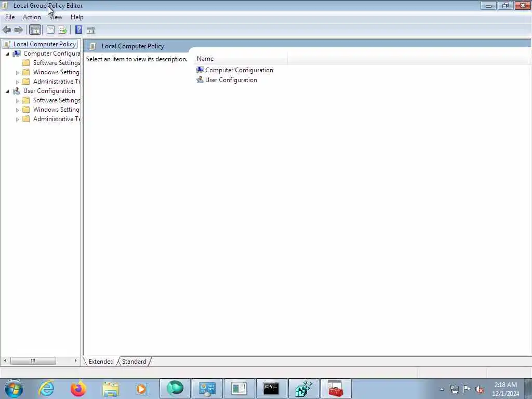Minimize the Local Group Policy Editor window
Screen dimensions: 532x399
pyautogui.click(x=488, y=5)
